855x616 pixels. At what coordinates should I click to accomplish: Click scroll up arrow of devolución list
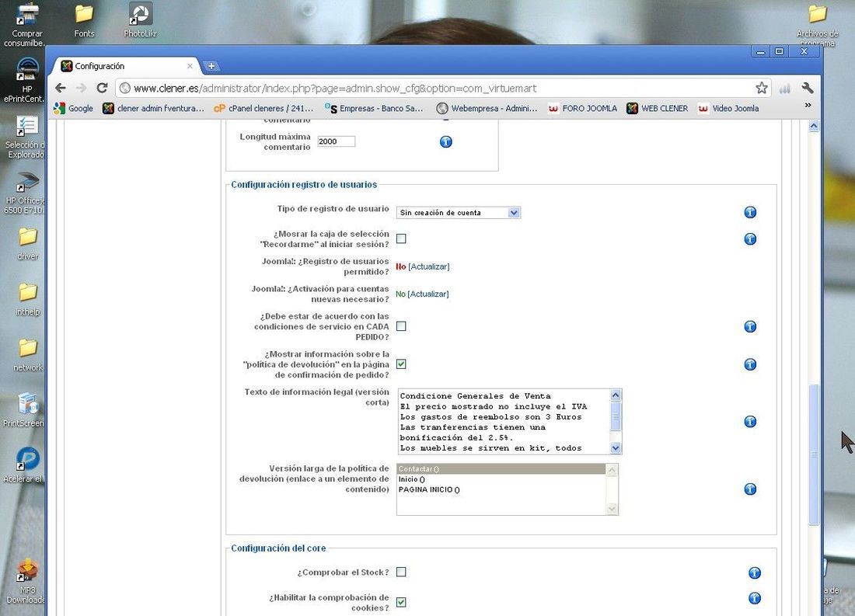click(x=612, y=469)
